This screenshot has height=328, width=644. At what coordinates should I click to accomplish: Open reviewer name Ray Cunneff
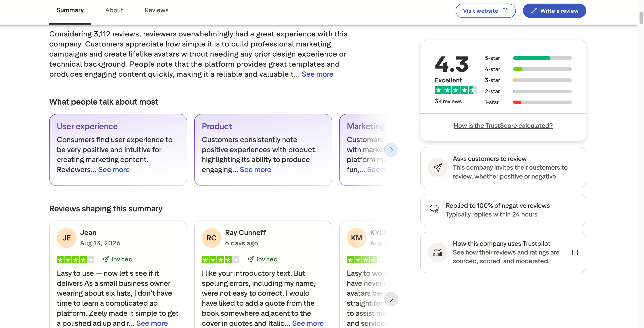245,233
